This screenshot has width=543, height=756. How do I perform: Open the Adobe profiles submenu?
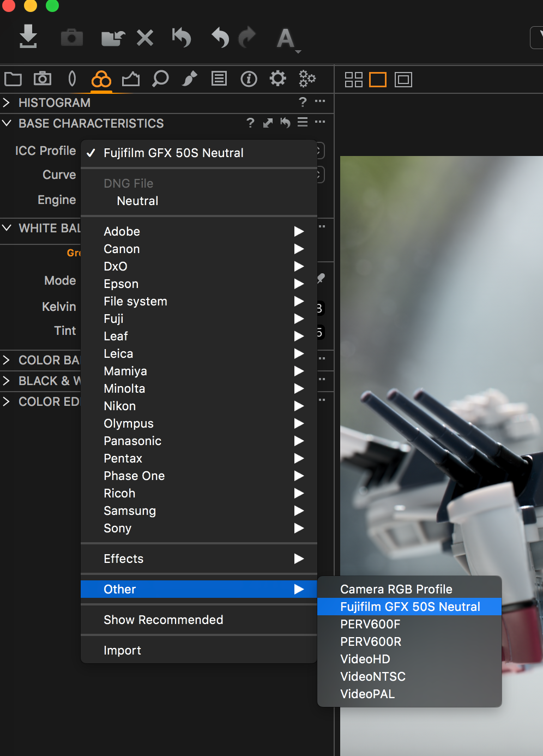[199, 231]
